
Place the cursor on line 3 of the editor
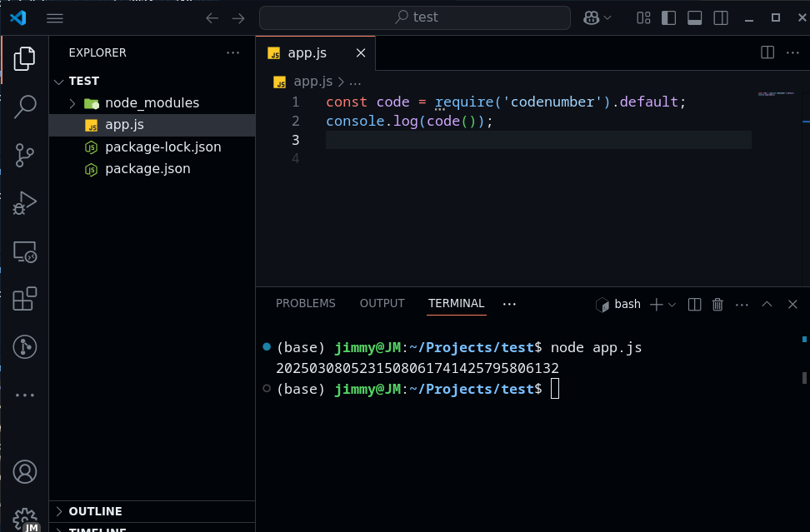pyautogui.click(x=538, y=140)
